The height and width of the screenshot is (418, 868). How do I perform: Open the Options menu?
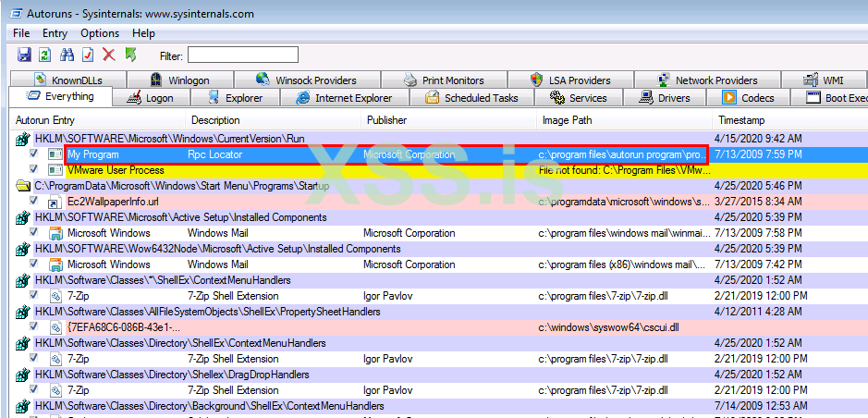click(x=100, y=33)
